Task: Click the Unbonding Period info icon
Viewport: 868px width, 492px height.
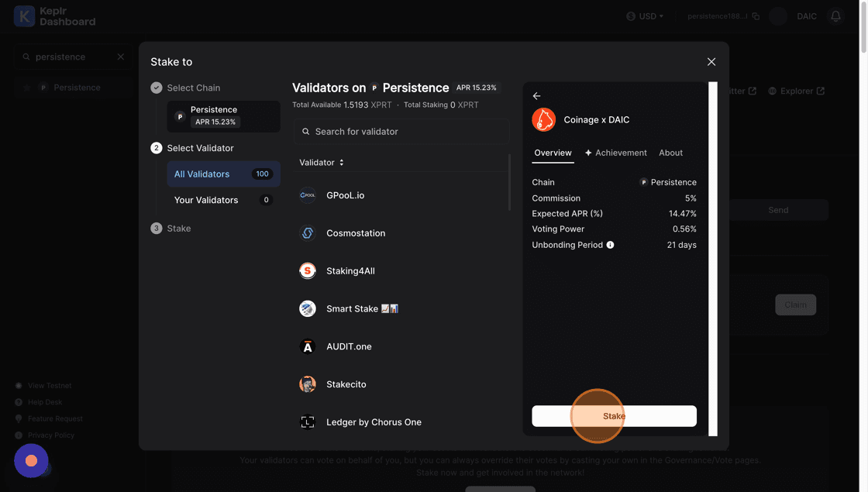Action: 610,245
